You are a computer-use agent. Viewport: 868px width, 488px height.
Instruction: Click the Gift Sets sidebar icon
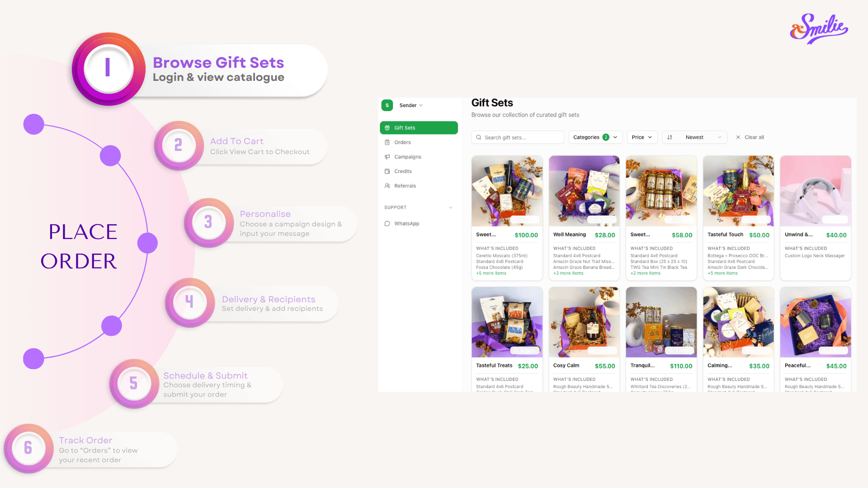[x=387, y=128]
